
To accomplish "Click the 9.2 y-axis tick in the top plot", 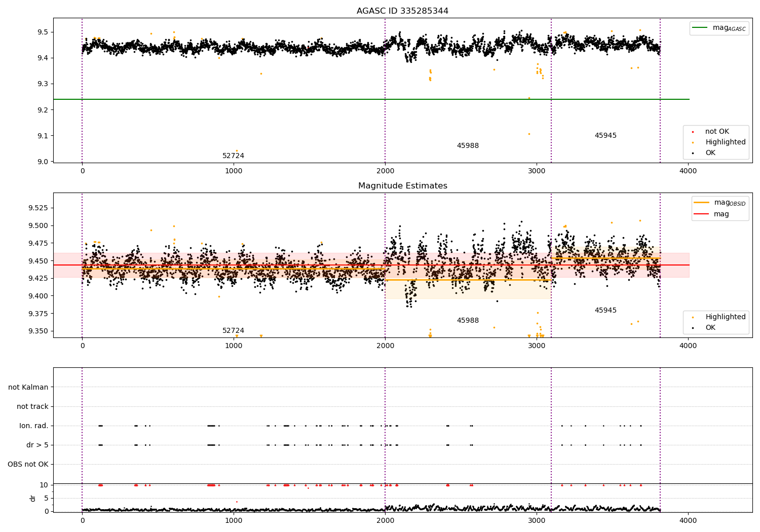I will tap(43, 110).
